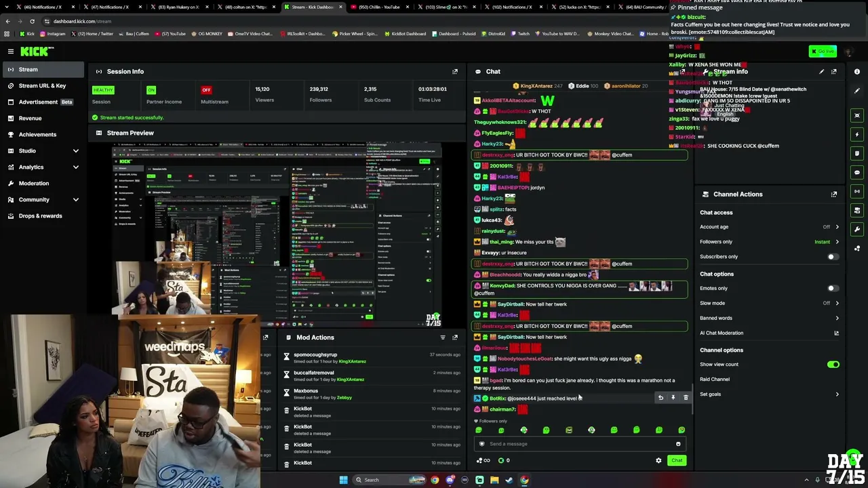Send message with Chat button
The image size is (868, 488).
tap(677, 461)
